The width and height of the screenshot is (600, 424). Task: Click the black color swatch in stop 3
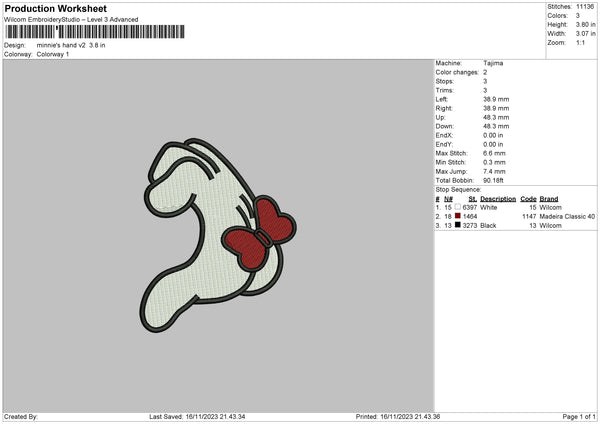[x=457, y=225]
